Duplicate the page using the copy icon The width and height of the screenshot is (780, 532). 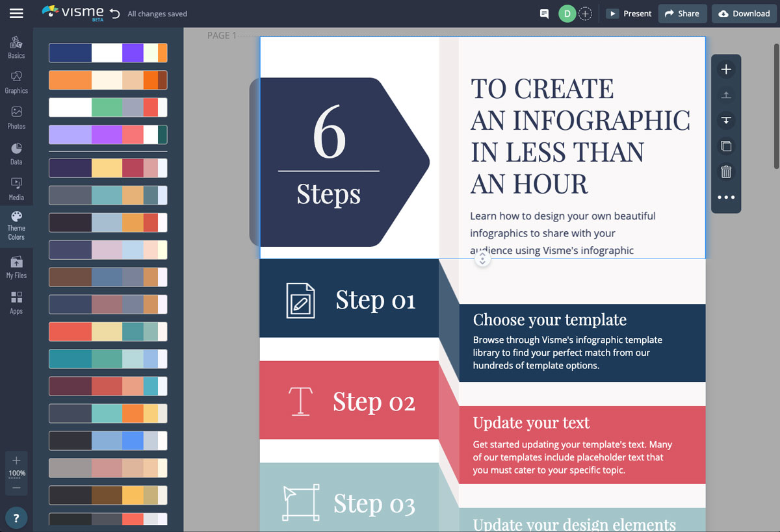(x=726, y=146)
